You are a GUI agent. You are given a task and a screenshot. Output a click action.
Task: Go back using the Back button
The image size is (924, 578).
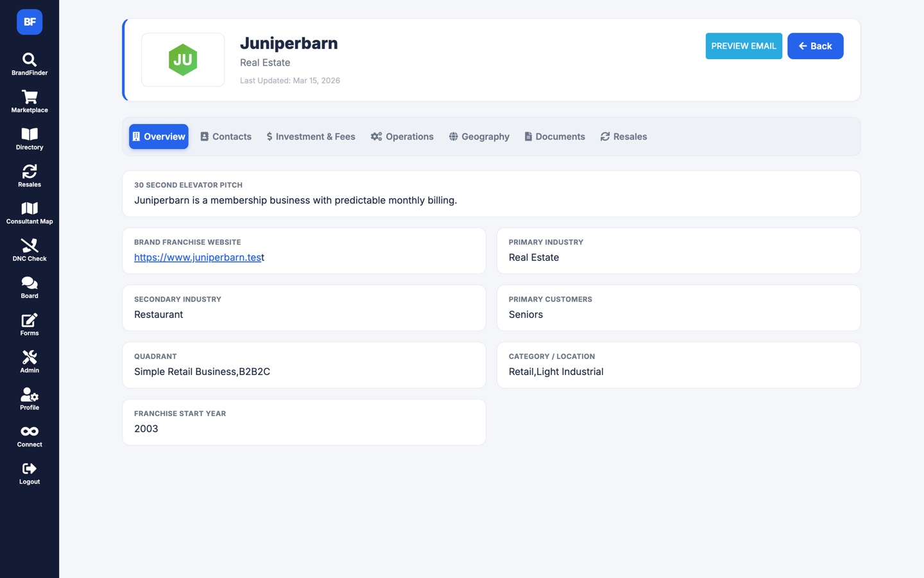(x=816, y=46)
